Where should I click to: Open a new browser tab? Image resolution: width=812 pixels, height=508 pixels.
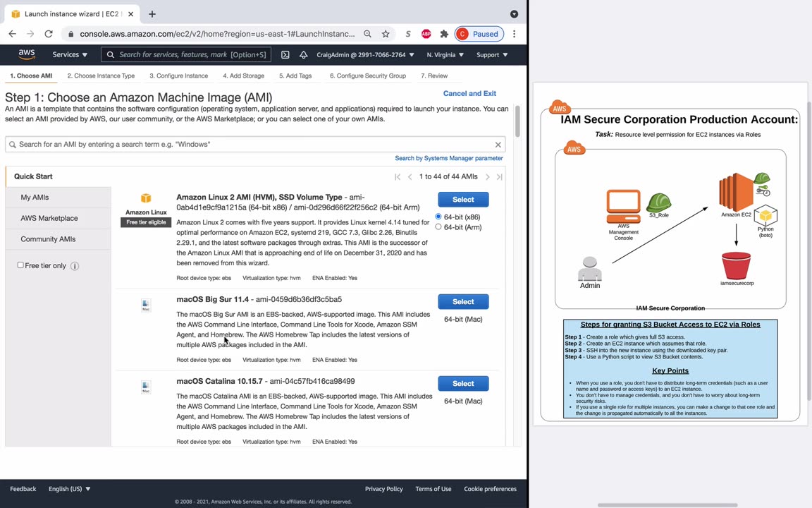pos(152,14)
